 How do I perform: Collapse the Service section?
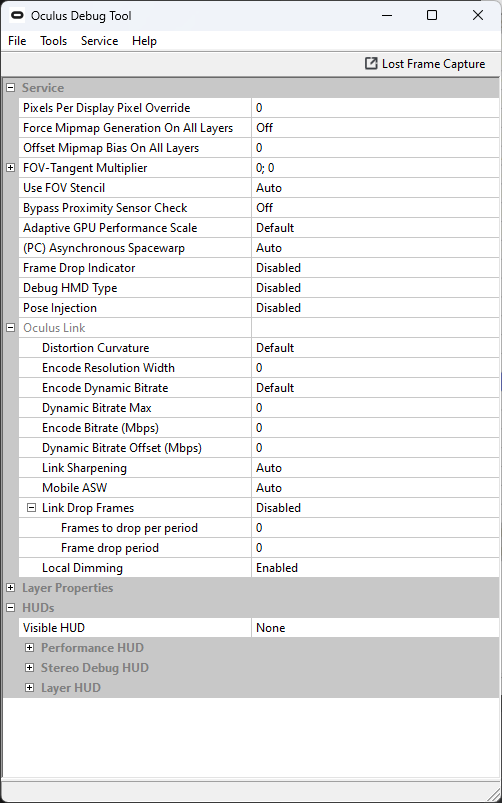[10, 88]
